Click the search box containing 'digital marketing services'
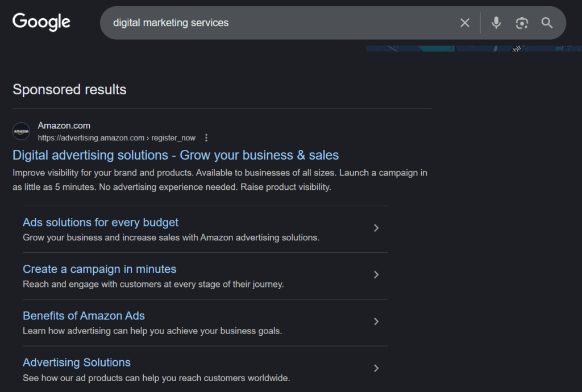The height and width of the screenshot is (392, 582). [x=273, y=23]
